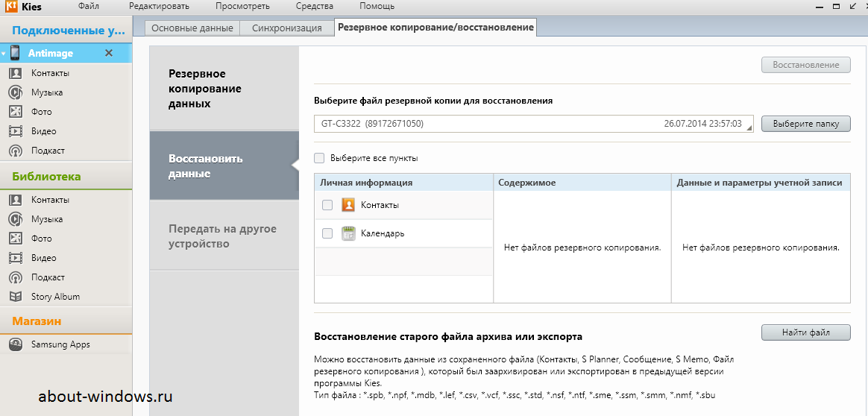Select Восстановить данные section

click(x=224, y=166)
